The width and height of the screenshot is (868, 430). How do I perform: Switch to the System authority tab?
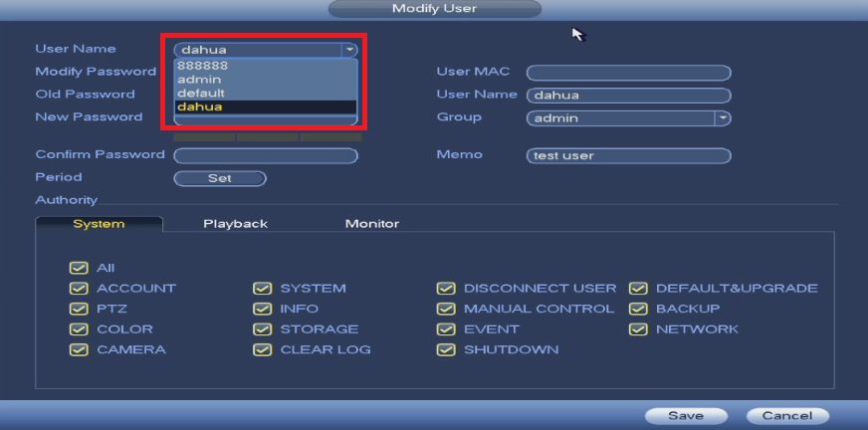coord(100,224)
